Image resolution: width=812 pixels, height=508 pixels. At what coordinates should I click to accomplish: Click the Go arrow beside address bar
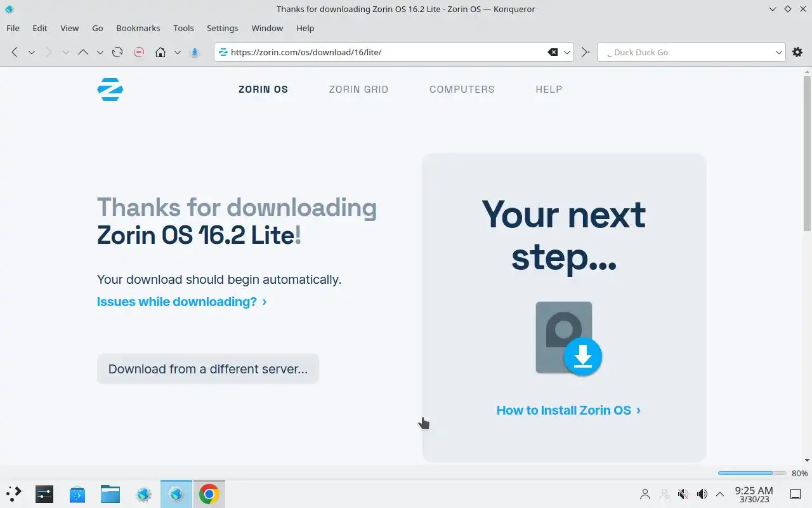(586, 52)
